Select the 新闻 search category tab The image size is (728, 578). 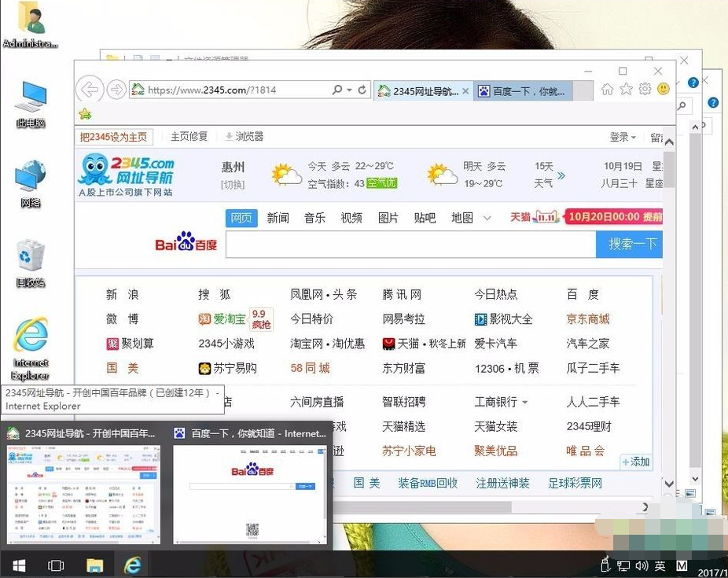(278, 218)
